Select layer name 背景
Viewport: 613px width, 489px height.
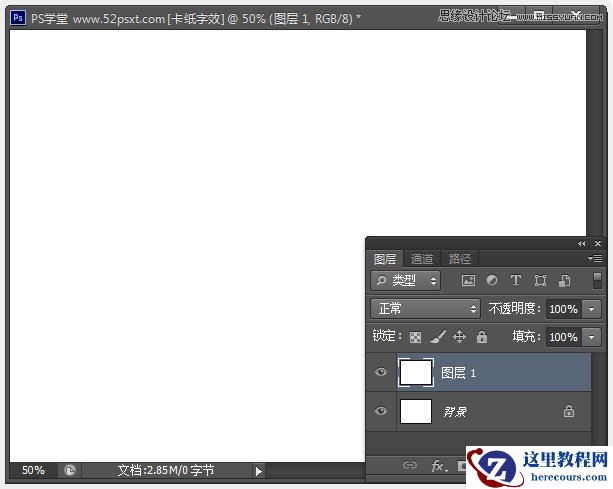(x=455, y=412)
